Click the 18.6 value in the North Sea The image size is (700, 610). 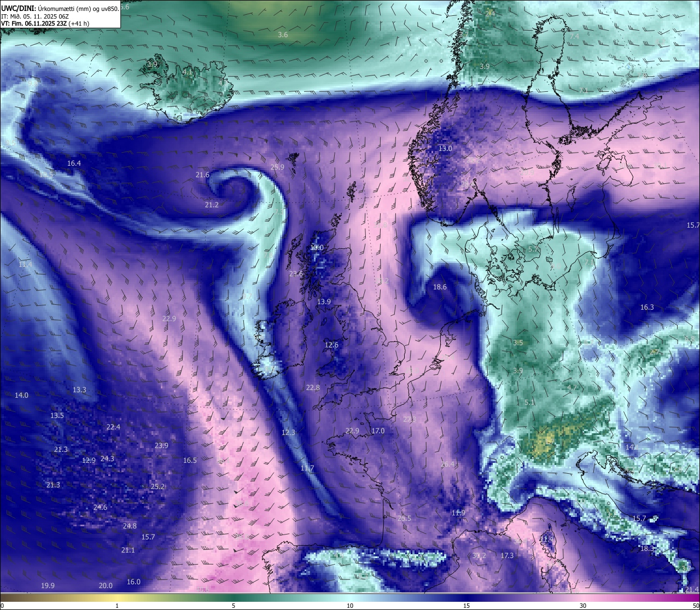tap(440, 287)
